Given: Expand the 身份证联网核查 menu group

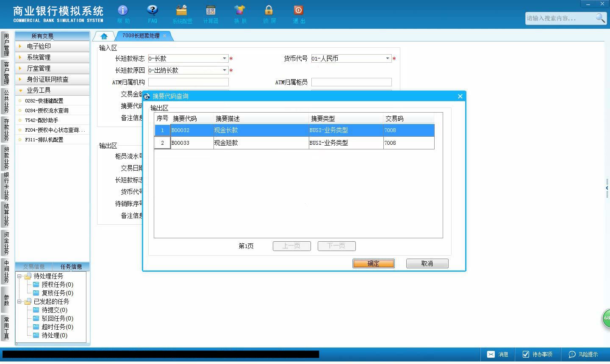Looking at the screenshot, I should tap(53, 79).
